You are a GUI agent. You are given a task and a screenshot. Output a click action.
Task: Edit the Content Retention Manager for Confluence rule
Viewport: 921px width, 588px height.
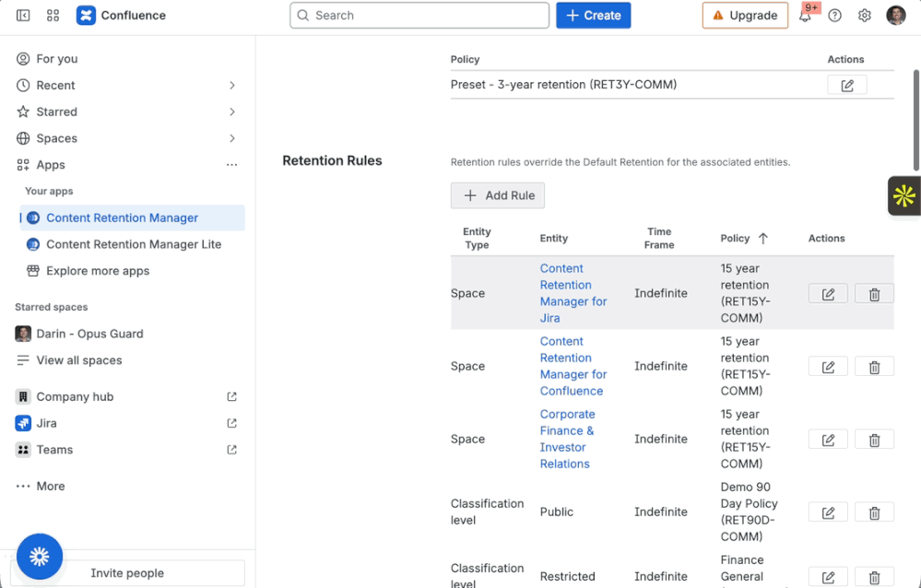[828, 367]
